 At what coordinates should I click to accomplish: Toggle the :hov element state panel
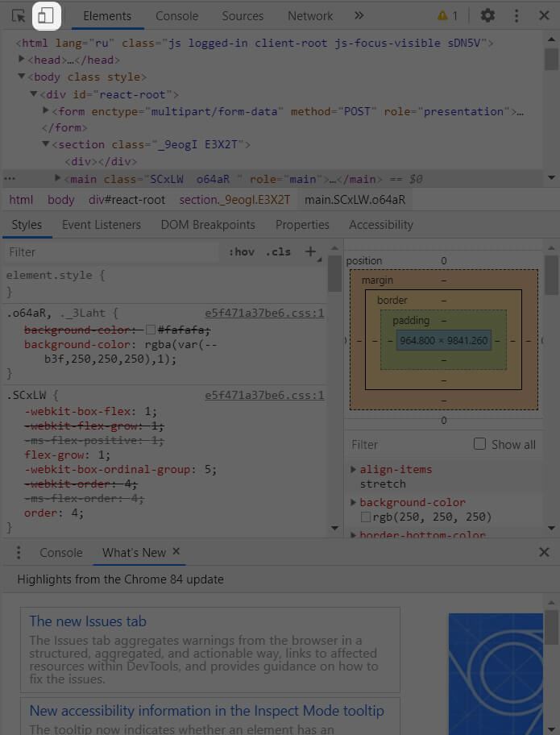[242, 252]
